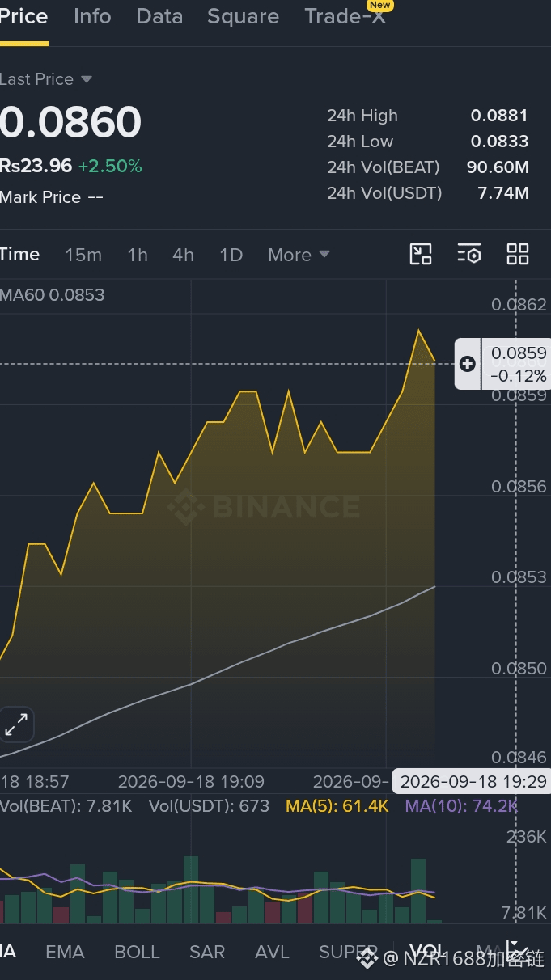This screenshot has width=551, height=980.
Task: Select the 1D timeframe
Action: (x=231, y=255)
